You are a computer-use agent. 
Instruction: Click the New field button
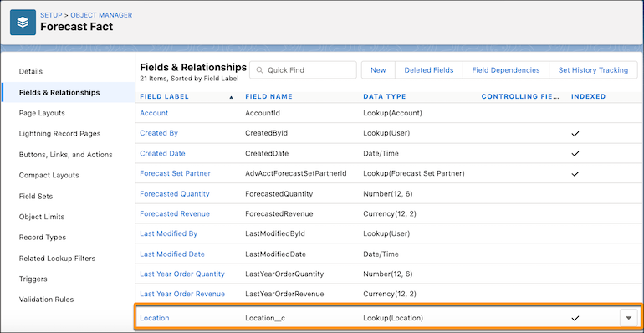pos(378,70)
